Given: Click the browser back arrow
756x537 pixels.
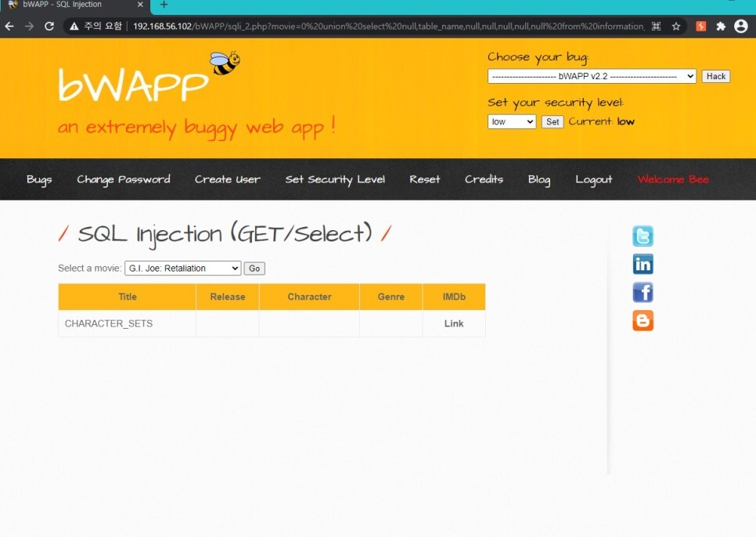Looking at the screenshot, I should (x=9, y=26).
